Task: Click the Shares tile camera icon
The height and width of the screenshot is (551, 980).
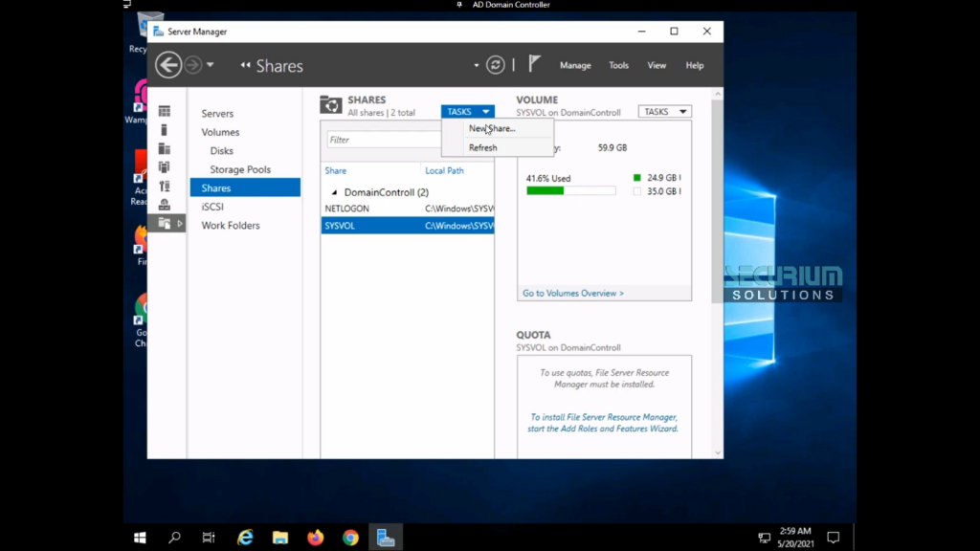Action: (x=331, y=105)
